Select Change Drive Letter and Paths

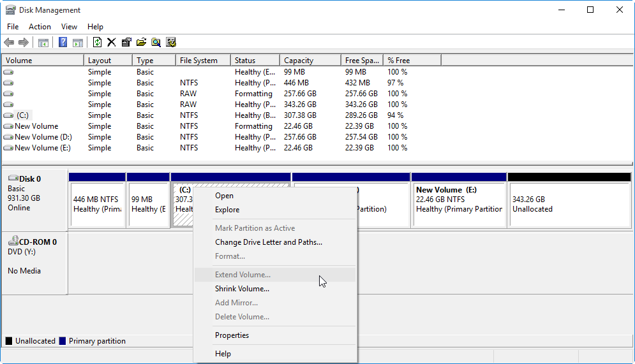tap(276, 242)
